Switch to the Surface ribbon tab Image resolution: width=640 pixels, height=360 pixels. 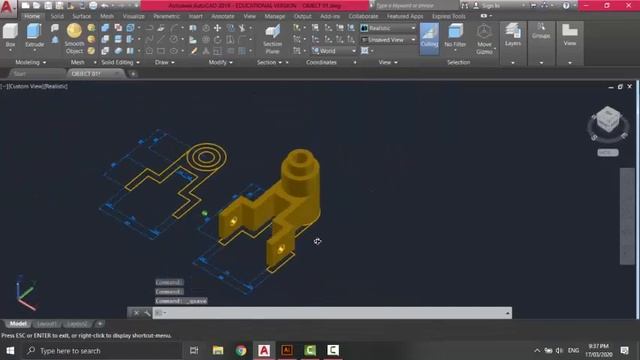point(82,16)
